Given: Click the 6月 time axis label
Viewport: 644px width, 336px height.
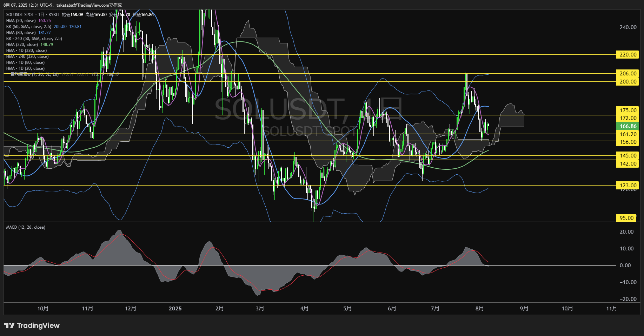Looking at the screenshot, I should (392, 309).
